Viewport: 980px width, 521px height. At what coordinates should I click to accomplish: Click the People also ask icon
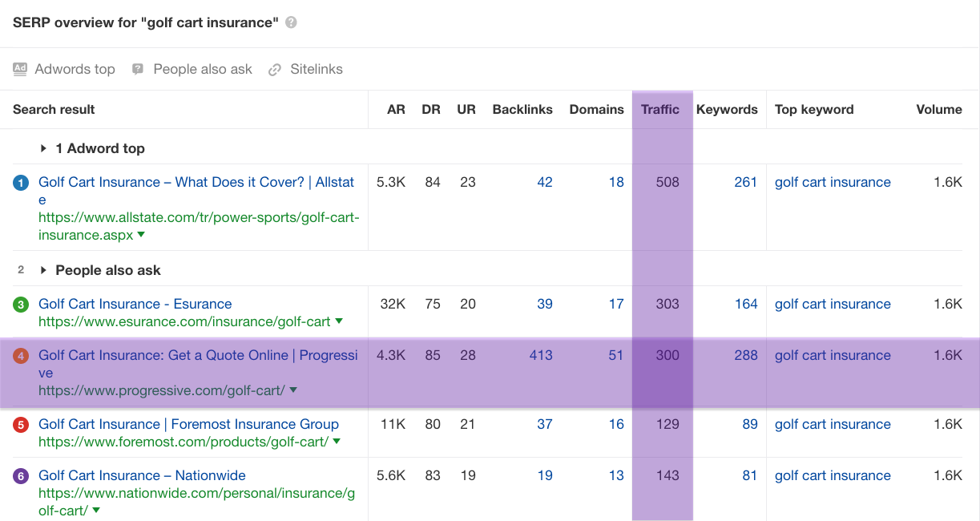[138, 69]
